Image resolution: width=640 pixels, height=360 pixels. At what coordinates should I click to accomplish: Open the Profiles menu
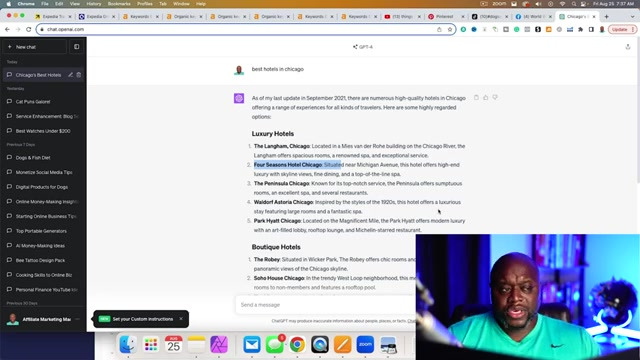[x=144, y=4]
